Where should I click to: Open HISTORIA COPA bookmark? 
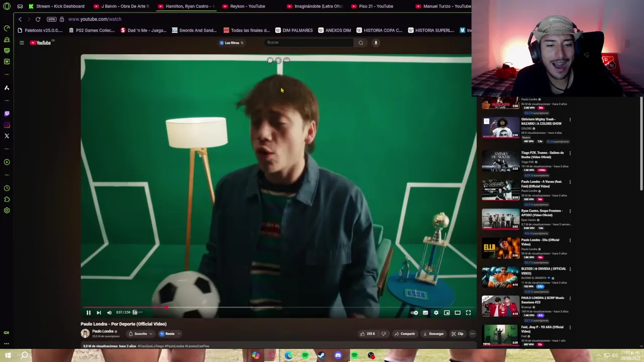coord(379,30)
